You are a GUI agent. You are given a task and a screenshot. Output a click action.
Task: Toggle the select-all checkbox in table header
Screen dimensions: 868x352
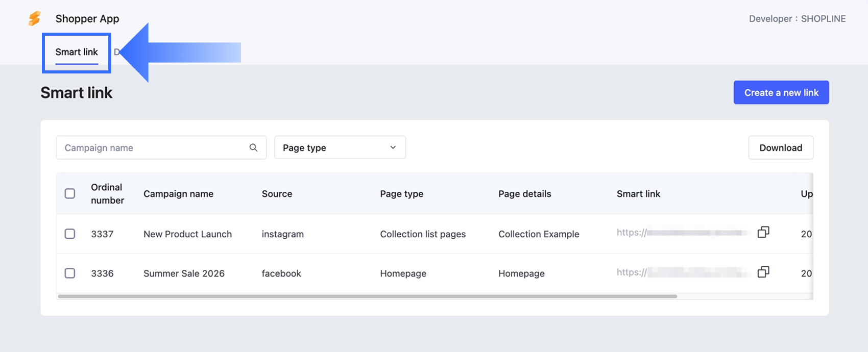pos(70,193)
